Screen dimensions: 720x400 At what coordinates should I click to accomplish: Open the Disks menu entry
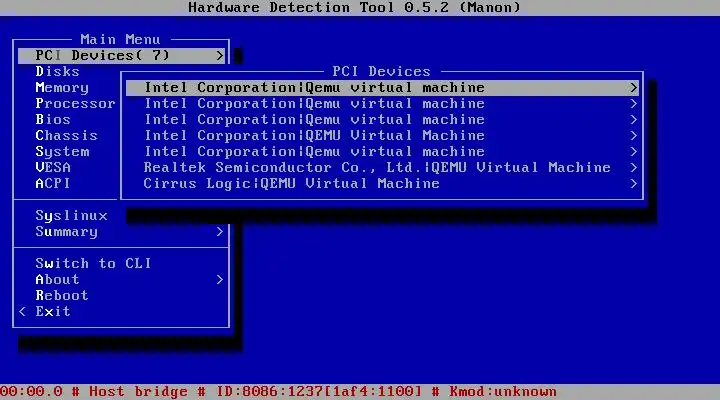pyautogui.click(x=57, y=72)
